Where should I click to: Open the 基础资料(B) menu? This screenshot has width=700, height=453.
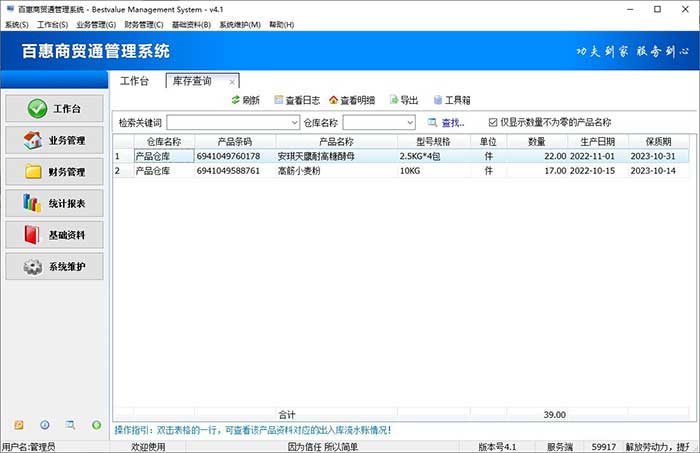(192, 25)
